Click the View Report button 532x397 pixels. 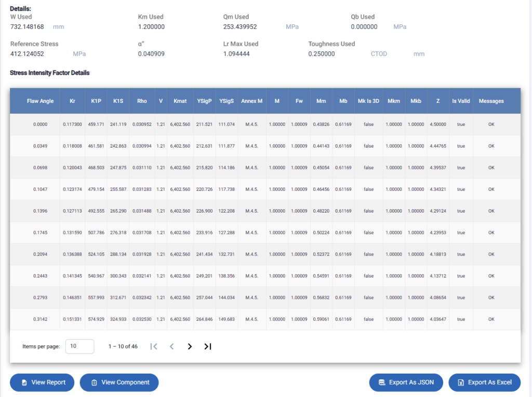(42, 382)
